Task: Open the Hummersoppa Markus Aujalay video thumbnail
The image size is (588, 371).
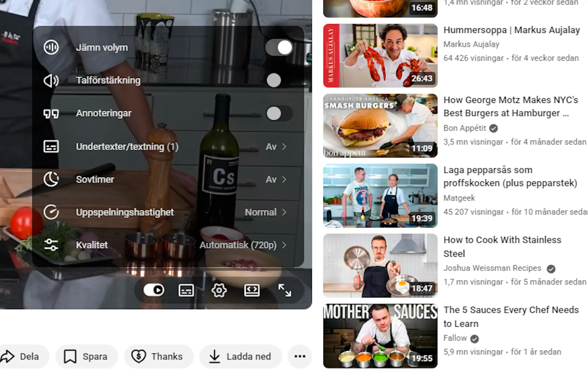Action: pos(380,56)
